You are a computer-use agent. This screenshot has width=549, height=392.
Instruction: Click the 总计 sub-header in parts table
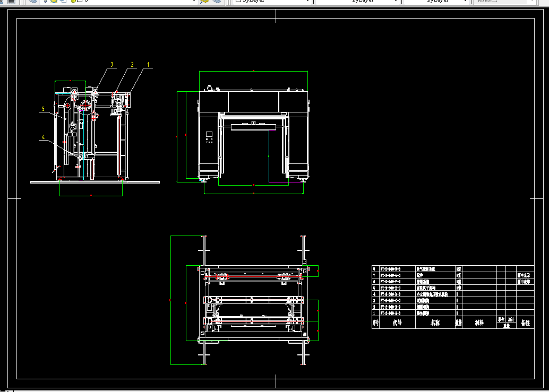pyautogui.click(x=511, y=320)
